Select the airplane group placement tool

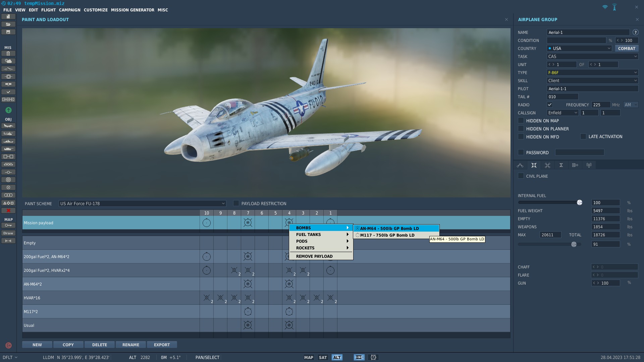click(x=8, y=126)
